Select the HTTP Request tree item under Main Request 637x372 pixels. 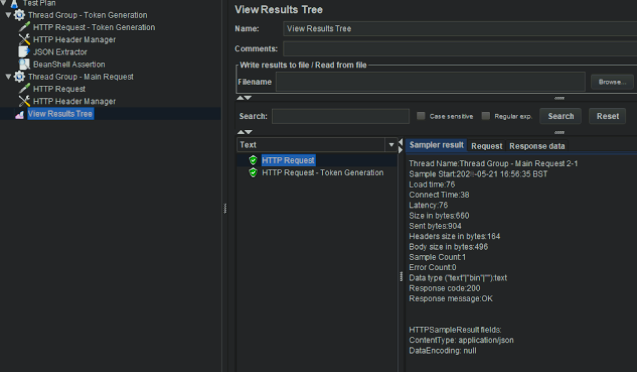pos(59,89)
